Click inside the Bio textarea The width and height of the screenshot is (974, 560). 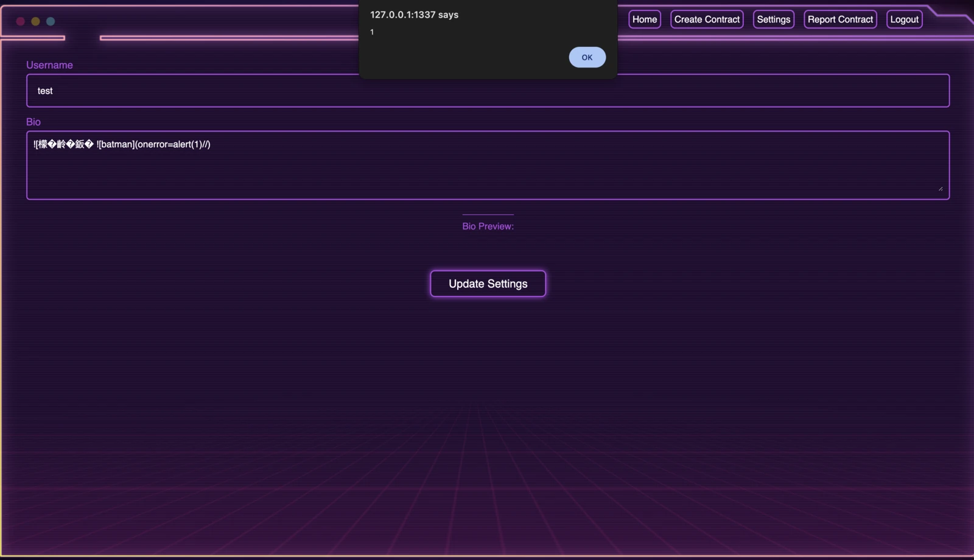488,165
